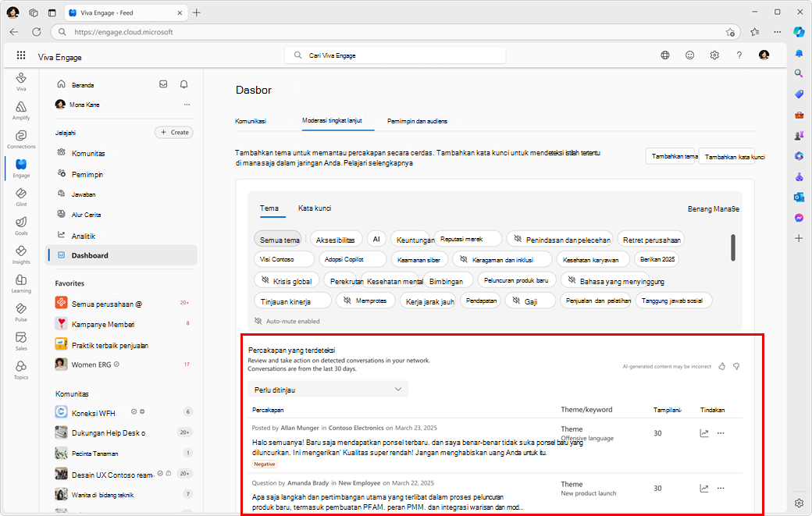Open Glint from the app rail

(x=21, y=197)
